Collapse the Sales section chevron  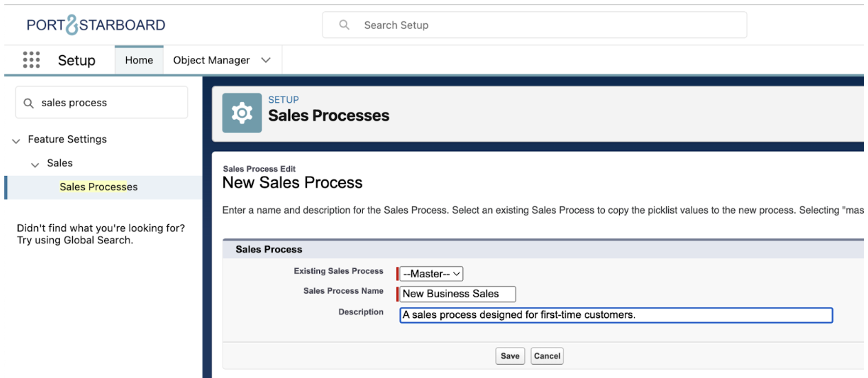(x=35, y=164)
